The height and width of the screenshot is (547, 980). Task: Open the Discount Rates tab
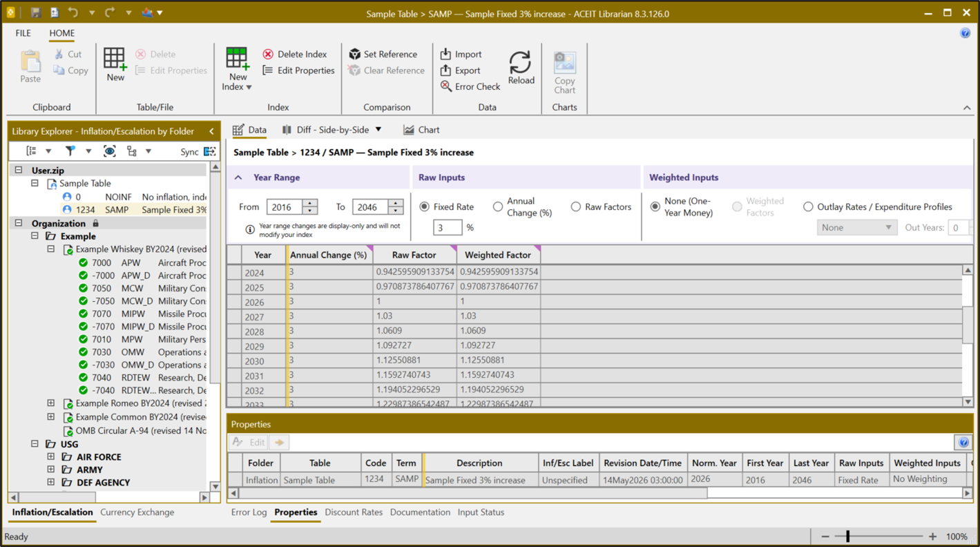[353, 512]
